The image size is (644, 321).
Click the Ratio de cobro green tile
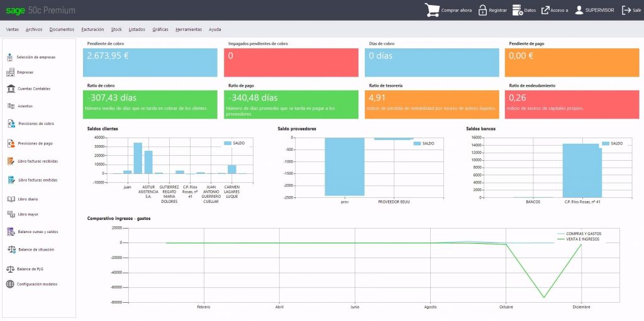[x=150, y=105]
